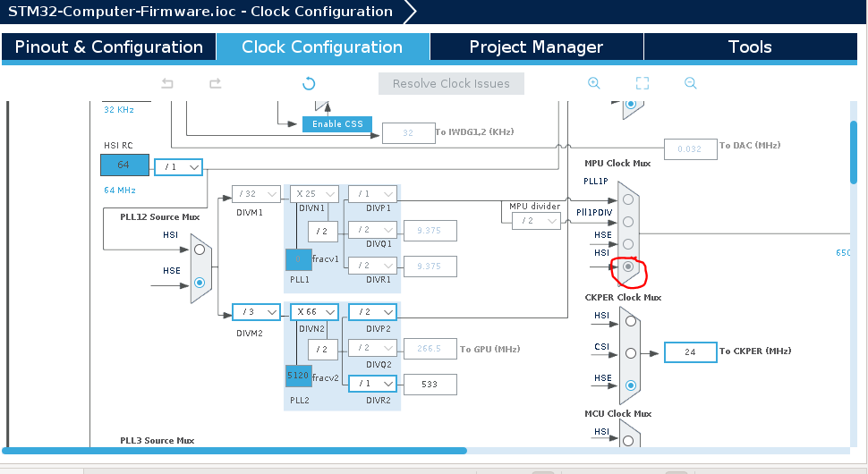Open Pinout & Configuration tab
868x474 pixels.
[108, 47]
